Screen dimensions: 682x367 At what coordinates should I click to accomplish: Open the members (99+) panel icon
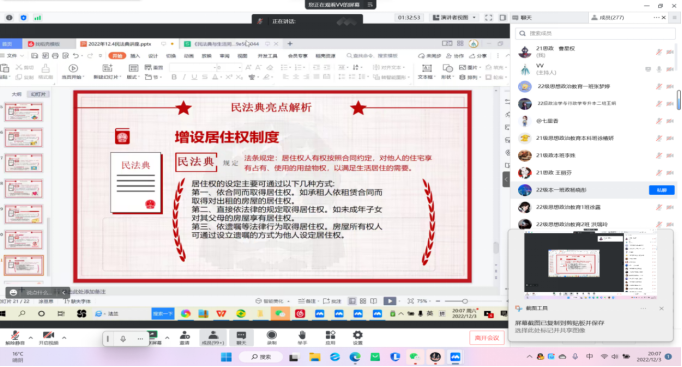pos(213,337)
